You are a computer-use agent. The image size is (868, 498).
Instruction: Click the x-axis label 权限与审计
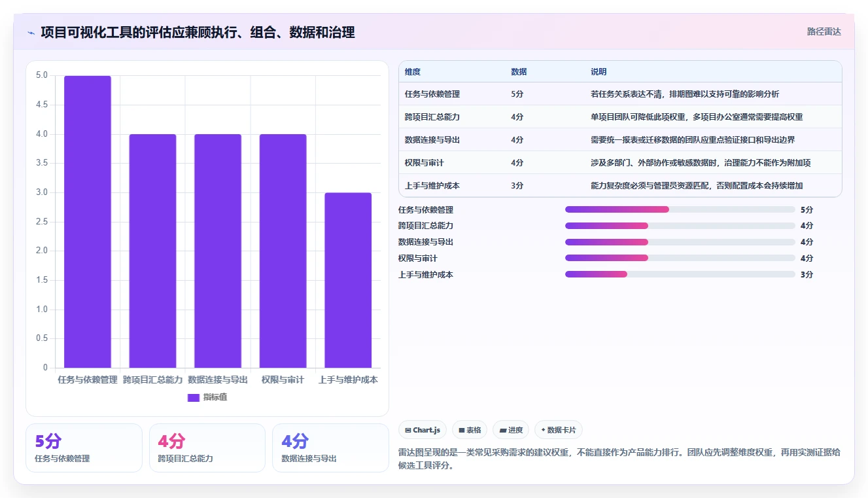point(283,380)
